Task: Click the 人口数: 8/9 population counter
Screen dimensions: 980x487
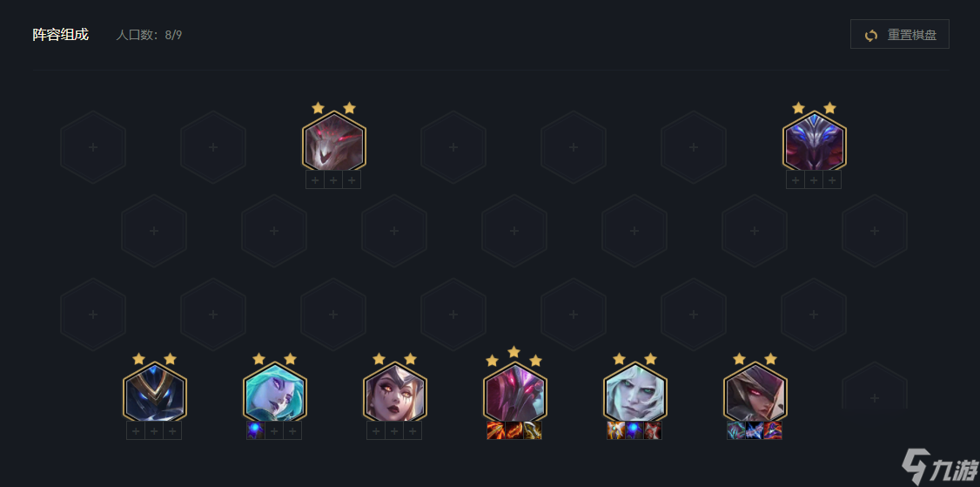Action: (149, 35)
